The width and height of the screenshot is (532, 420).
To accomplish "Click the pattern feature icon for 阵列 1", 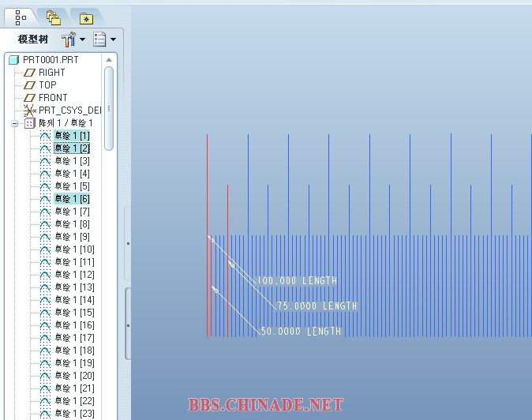I will (30, 123).
